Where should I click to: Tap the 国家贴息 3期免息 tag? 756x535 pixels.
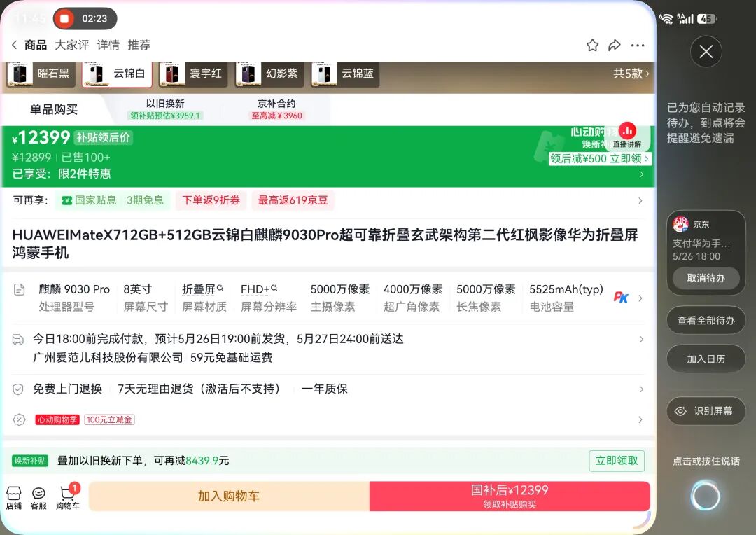(x=113, y=200)
